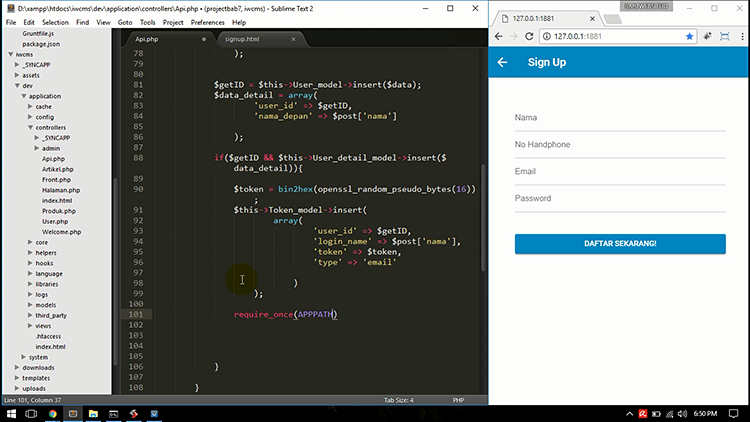Screen dimensions: 750x422
Task: Open the Project menu
Action: [x=173, y=22]
